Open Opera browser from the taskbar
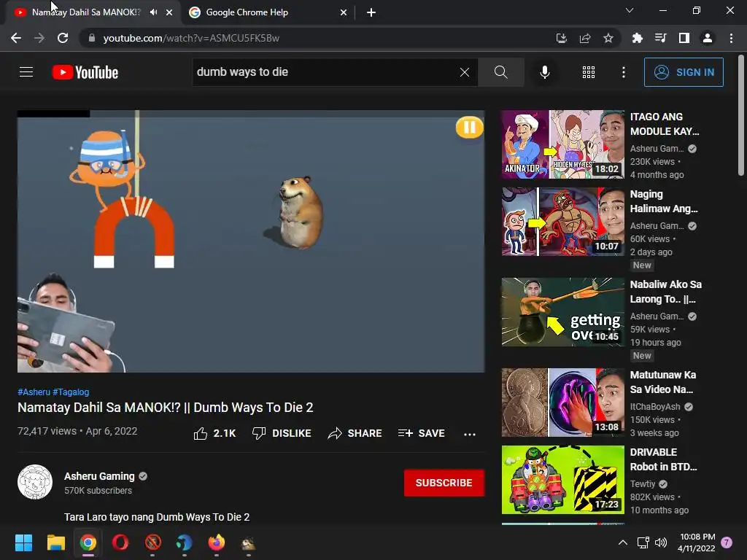 click(x=120, y=542)
